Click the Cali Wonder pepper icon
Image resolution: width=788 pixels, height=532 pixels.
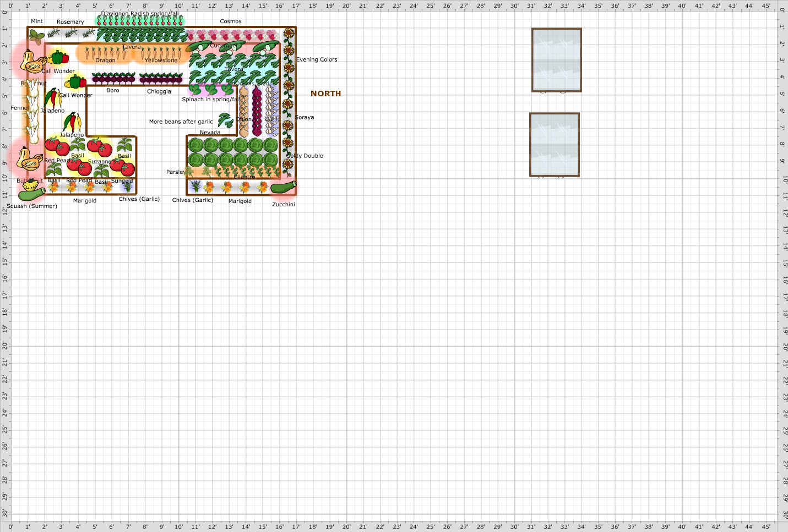click(x=58, y=57)
